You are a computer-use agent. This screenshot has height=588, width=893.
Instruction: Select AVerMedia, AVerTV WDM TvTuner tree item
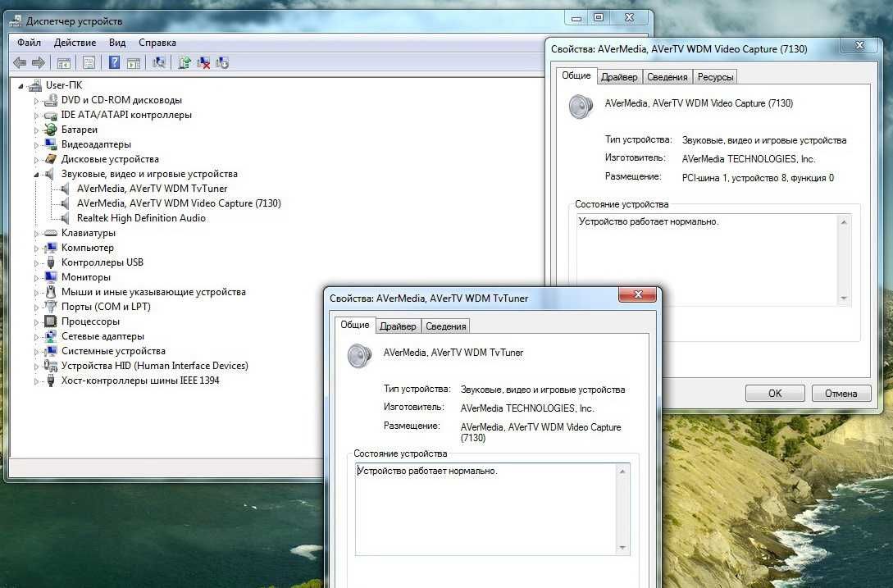click(152, 189)
